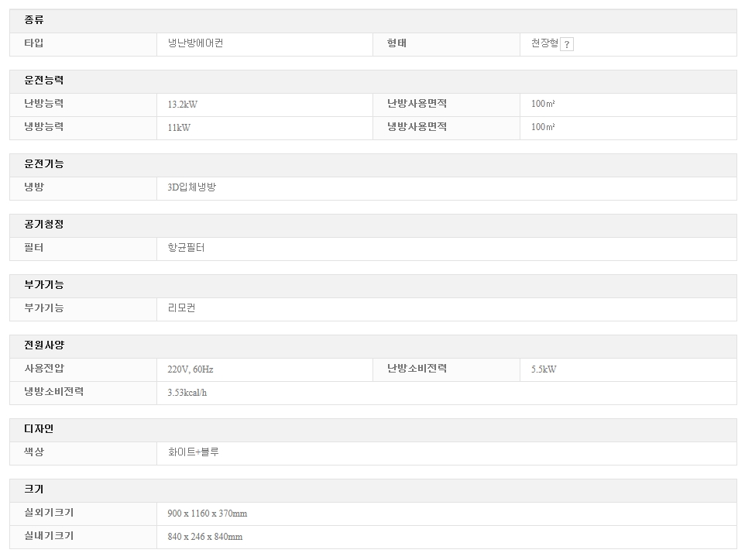The height and width of the screenshot is (560, 745).
Task: Click the 리모컨 value text
Action: pos(181,308)
